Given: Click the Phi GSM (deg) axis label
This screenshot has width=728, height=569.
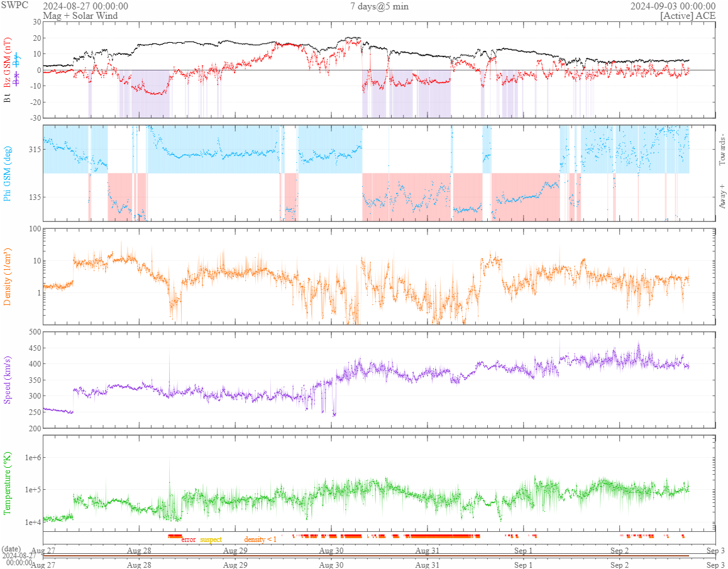Looking at the screenshot, I should (x=7, y=174).
